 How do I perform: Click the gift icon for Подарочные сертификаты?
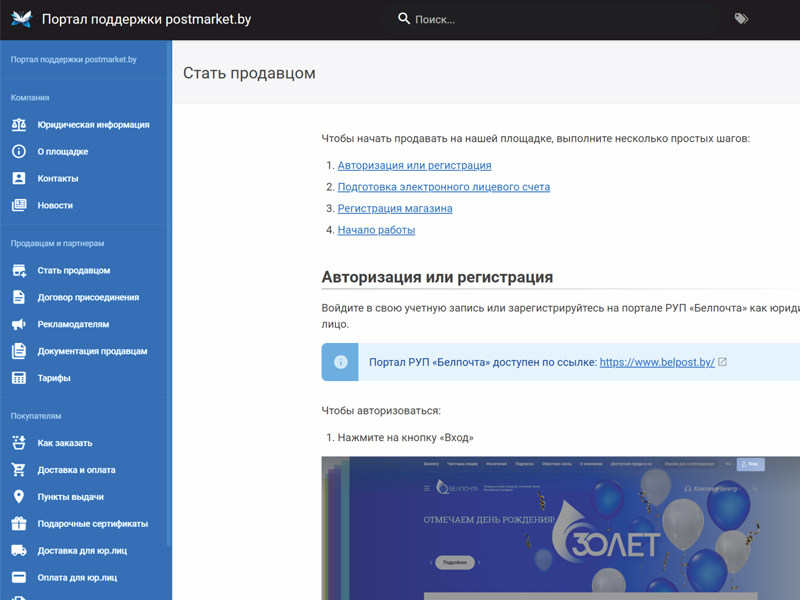[x=18, y=524]
